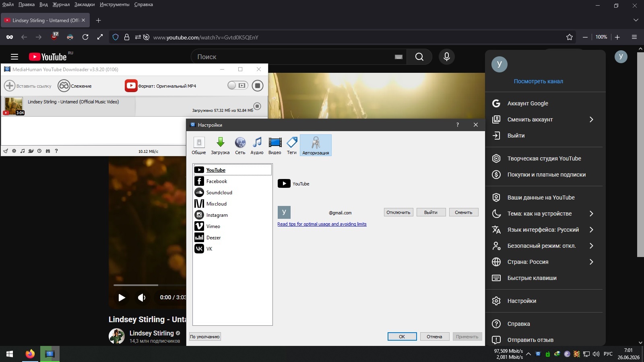
Task: Click the YouTube video progress bar
Action: click(x=150, y=285)
